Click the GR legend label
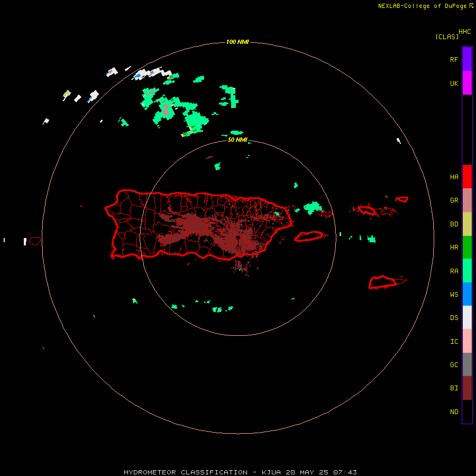Image resolution: width=476 pixels, height=476 pixels. coord(454,200)
